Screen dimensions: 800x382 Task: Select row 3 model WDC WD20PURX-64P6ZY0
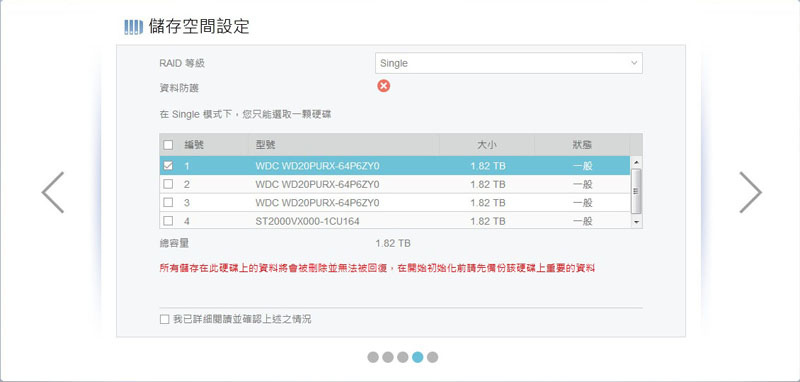tap(317, 202)
